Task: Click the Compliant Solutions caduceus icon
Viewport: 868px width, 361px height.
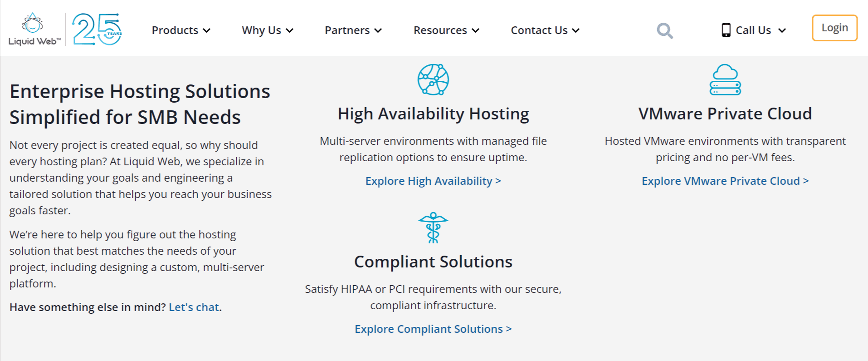Action: point(433,227)
